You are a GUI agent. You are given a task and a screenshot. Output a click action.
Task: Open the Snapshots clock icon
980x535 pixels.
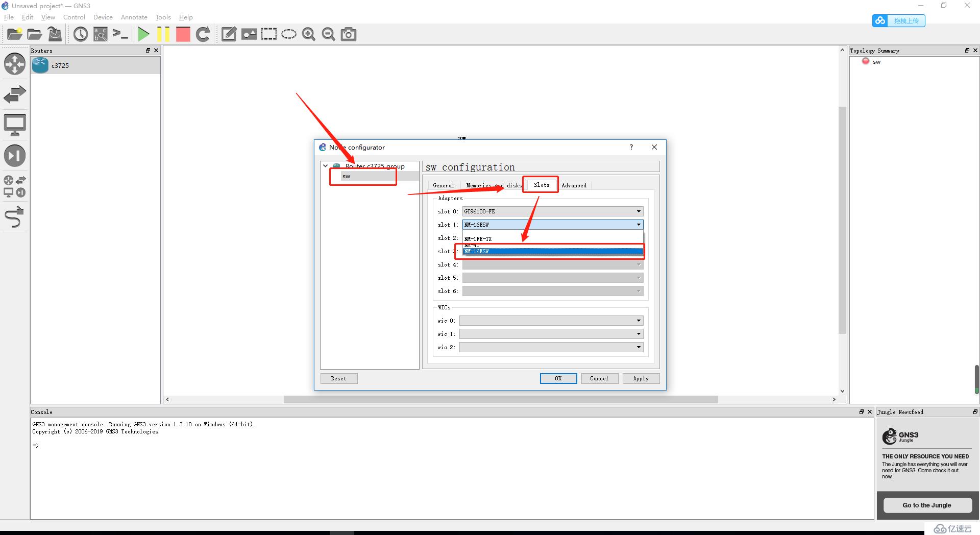click(81, 34)
